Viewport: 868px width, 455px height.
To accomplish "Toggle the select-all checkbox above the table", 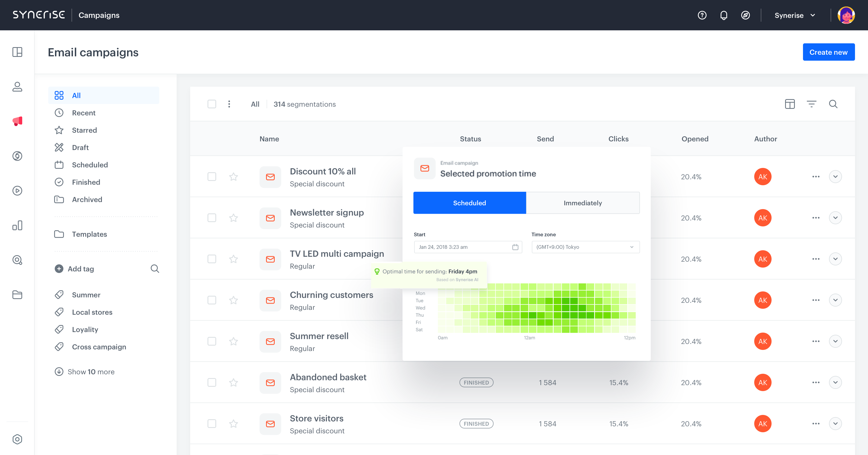I will (212, 104).
